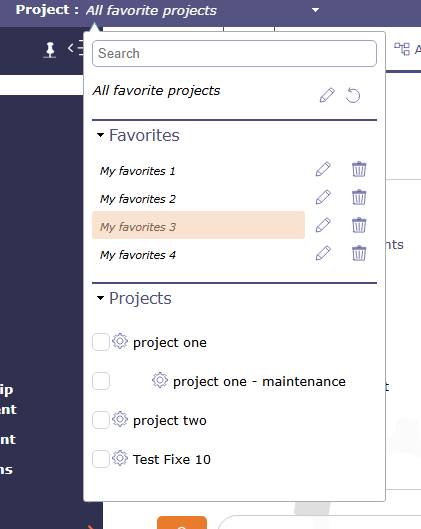Select project one by its name

[170, 343]
